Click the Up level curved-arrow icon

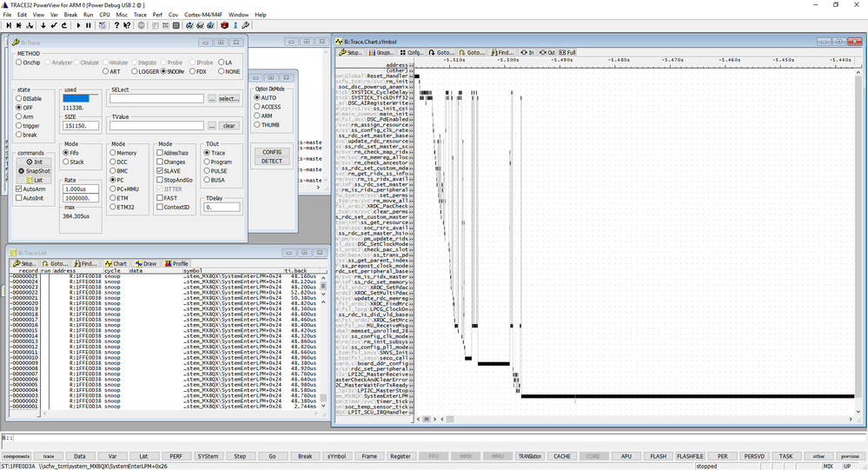64,25
